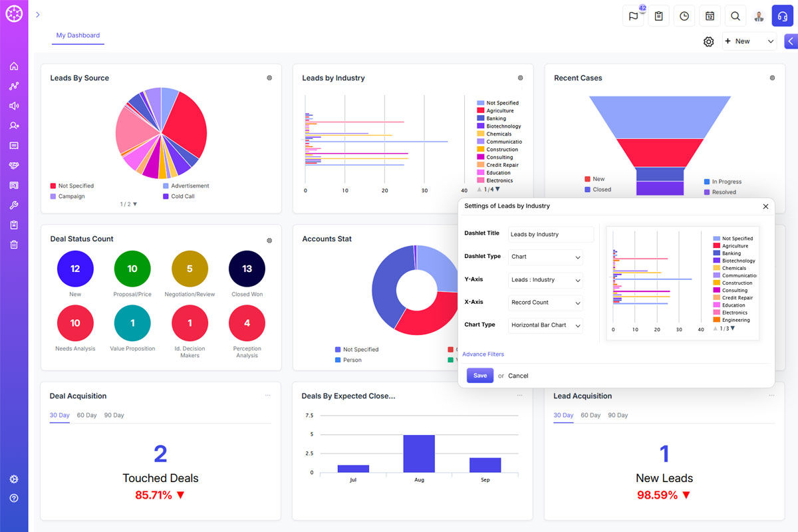Click the Save button in the settings dialog

click(479, 375)
